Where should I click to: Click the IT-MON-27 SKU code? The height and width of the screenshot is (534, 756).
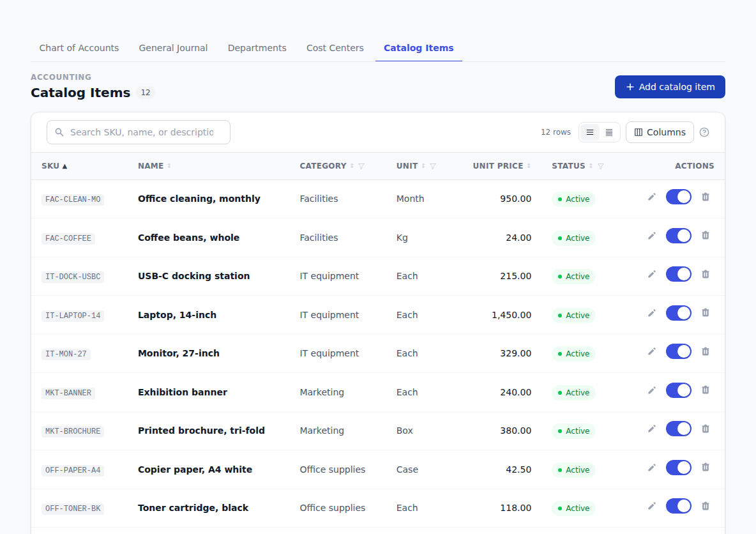[x=66, y=354]
